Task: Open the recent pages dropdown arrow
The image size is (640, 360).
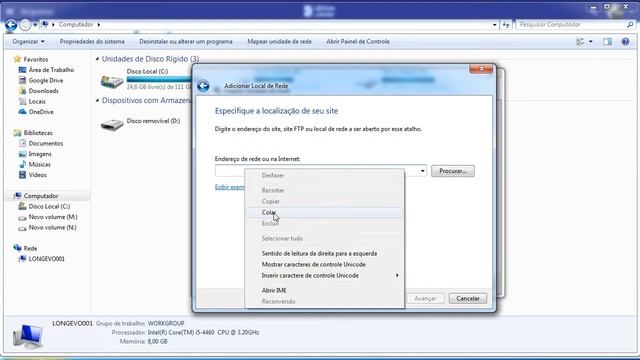Action: pyautogui.click(x=35, y=25)
